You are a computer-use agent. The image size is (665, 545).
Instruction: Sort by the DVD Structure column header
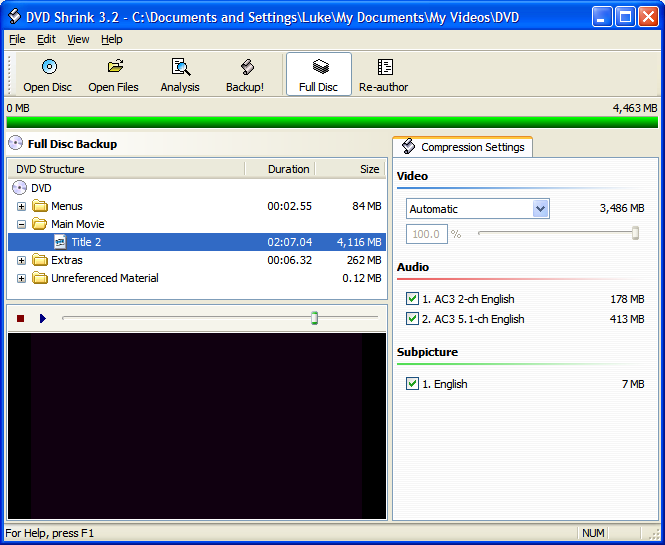(x=126, y=169)
